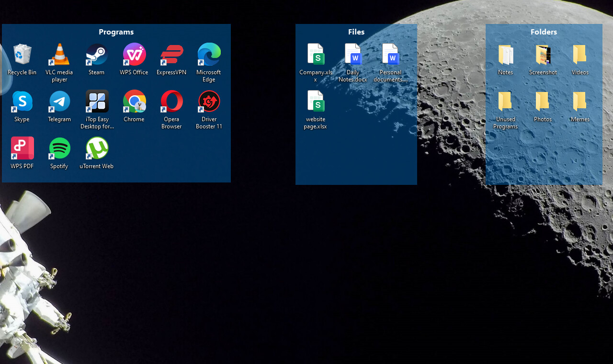Image resolution: width=613 pixels, height=364 pixels.
Task: Open Company.xlsx spreadsheet
Action: pos(316,54)
